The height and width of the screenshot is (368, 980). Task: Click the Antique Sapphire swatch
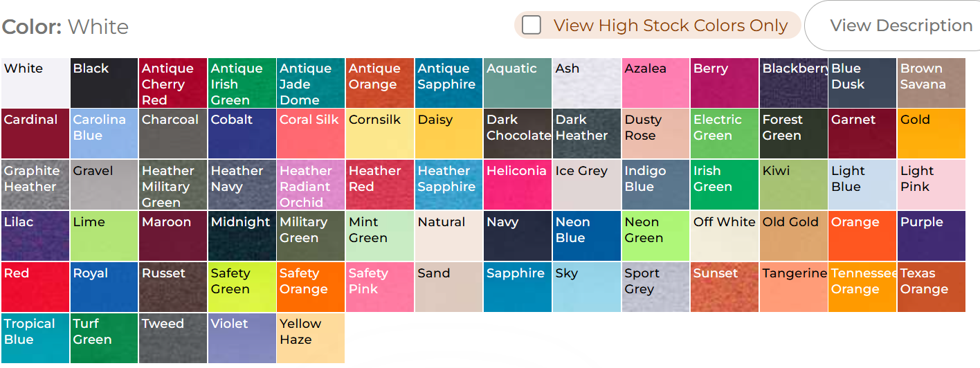point(448,83)
